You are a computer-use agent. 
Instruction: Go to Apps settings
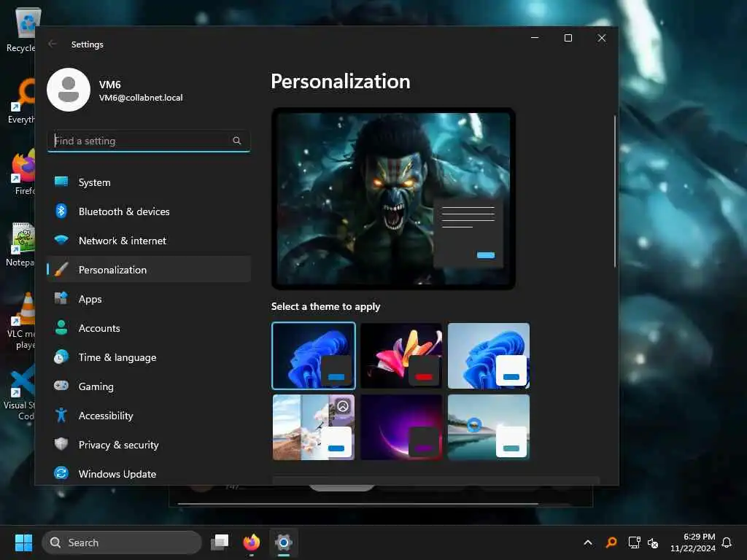pos(149,298)
